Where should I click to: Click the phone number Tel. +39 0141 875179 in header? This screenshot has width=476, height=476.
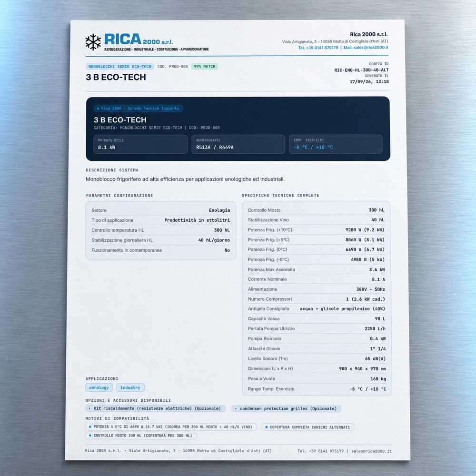[x=318, y=48]
